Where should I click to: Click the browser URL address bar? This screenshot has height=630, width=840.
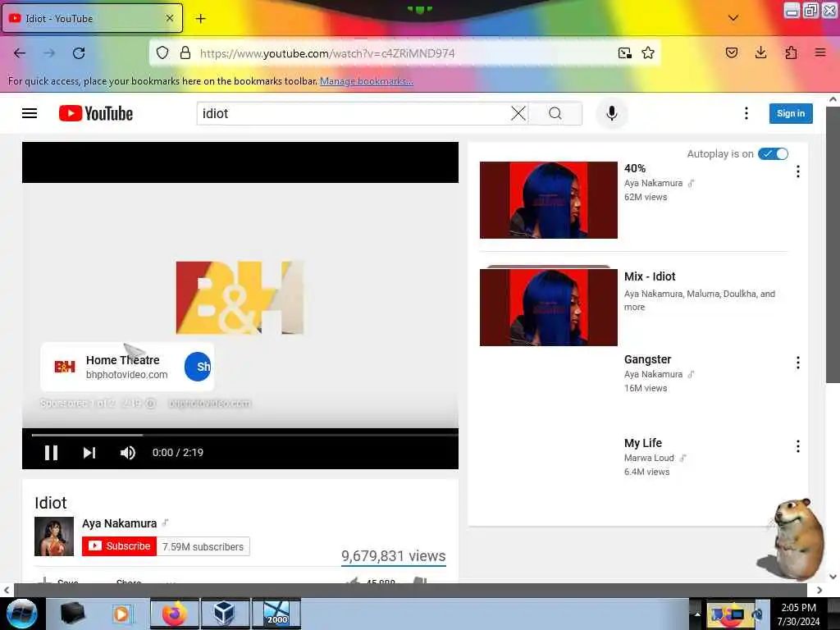(x=404, y=53)
